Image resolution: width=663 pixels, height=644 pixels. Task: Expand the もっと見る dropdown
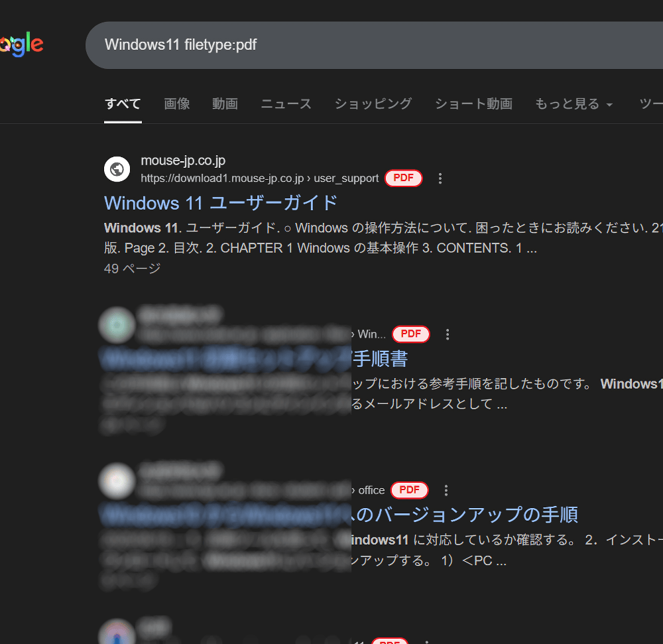pos(573,103)
